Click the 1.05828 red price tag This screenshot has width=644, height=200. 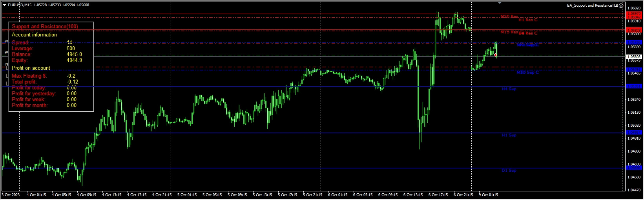point(634,30)
